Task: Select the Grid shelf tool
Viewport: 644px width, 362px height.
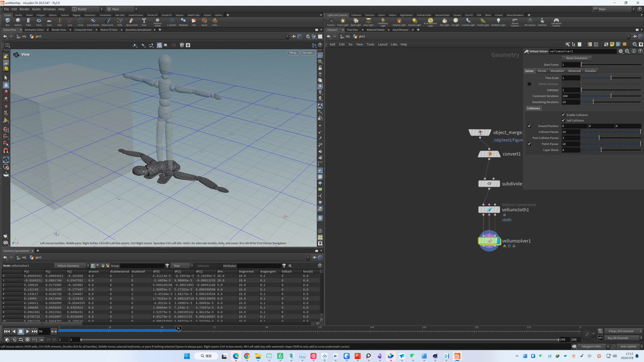Action: (49, 22)
